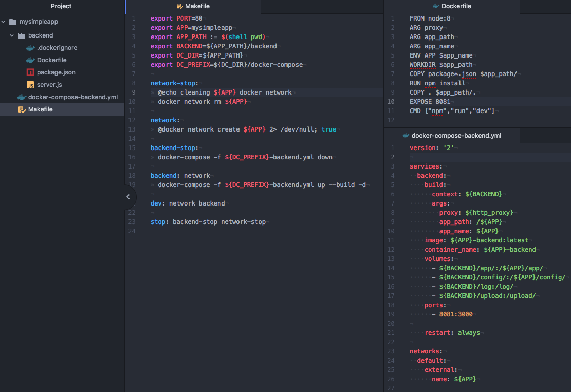Click line number 26 in compose file gutter
571x392 pixels.
coord(391,379)
